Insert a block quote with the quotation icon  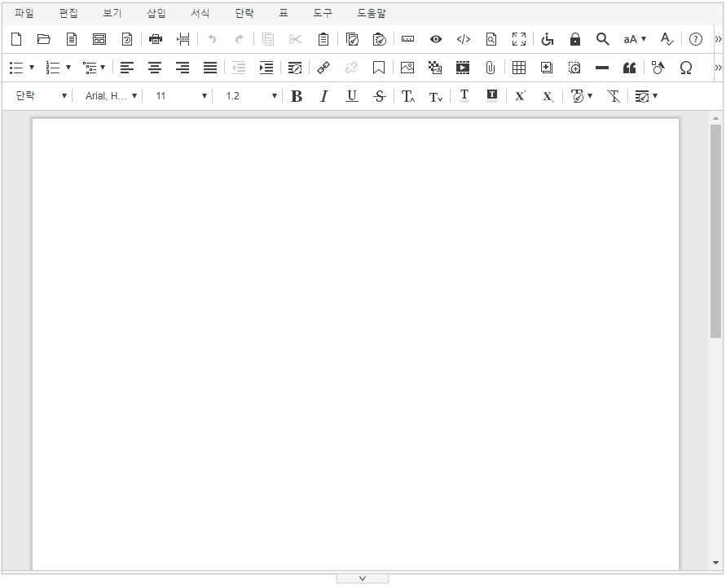[629, 68]
